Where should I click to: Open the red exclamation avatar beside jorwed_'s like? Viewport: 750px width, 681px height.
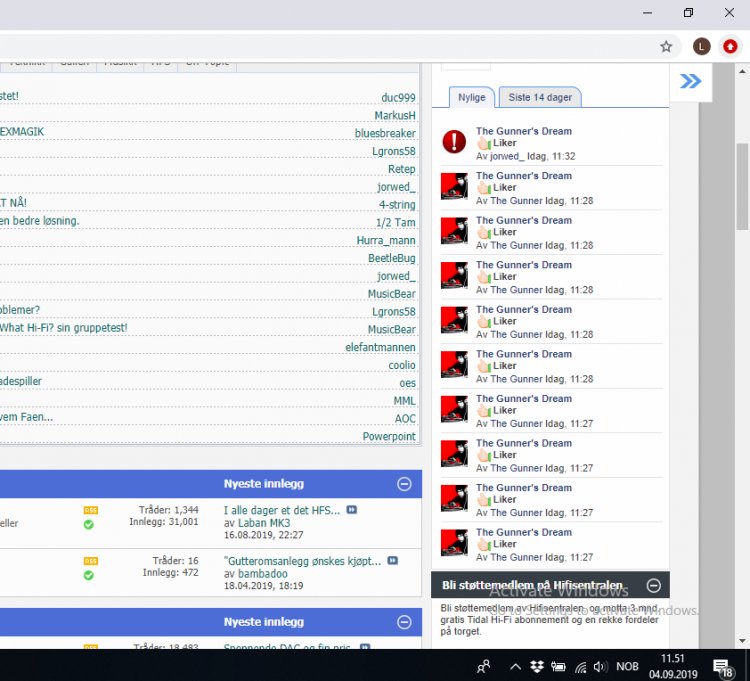click(x=454, y=142)
